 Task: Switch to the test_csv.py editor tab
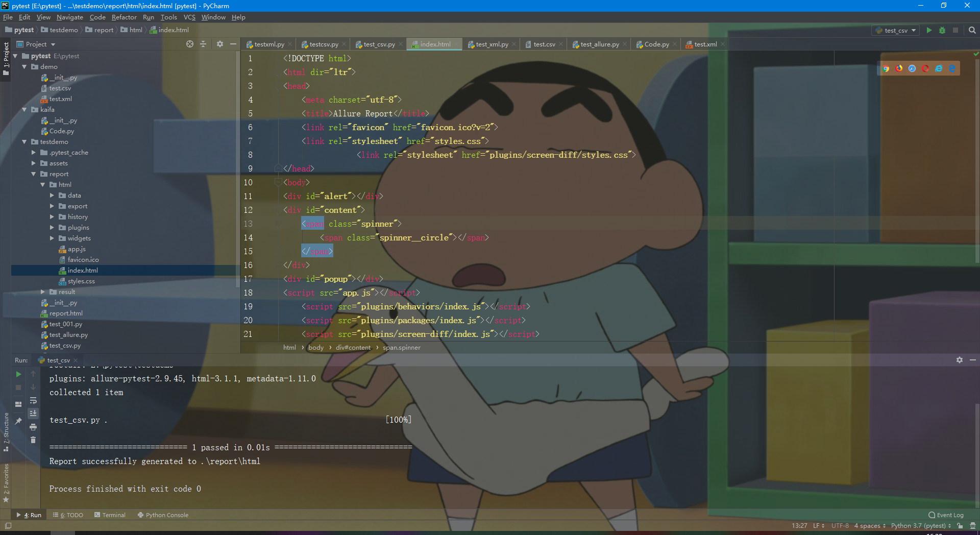coord(379,44)
